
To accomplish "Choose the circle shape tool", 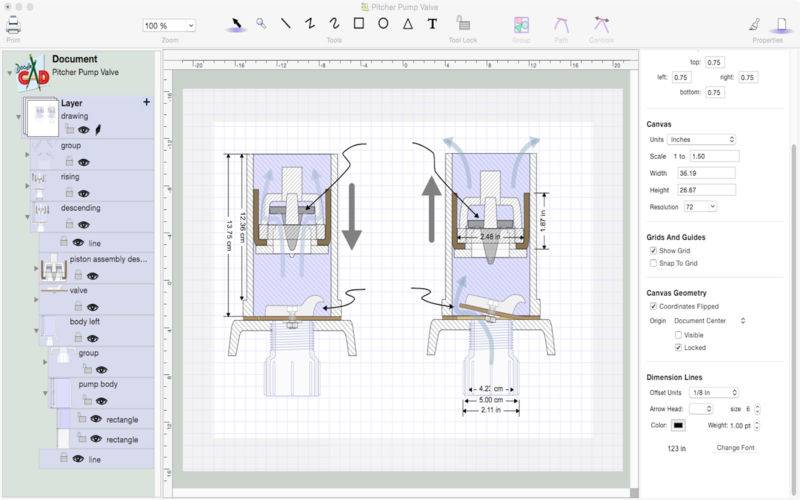I will (x=383, y=23).
